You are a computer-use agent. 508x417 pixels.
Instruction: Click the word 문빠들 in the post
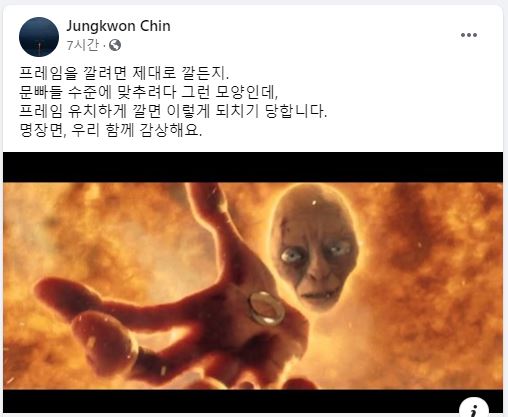click(41, 92)
